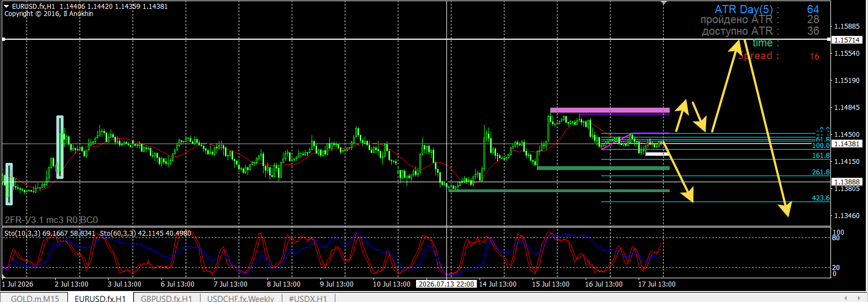Toggle the one-click trading arrow beside EURUSD.fx,H1
The image size is (868, 302).
pos(7,6)
